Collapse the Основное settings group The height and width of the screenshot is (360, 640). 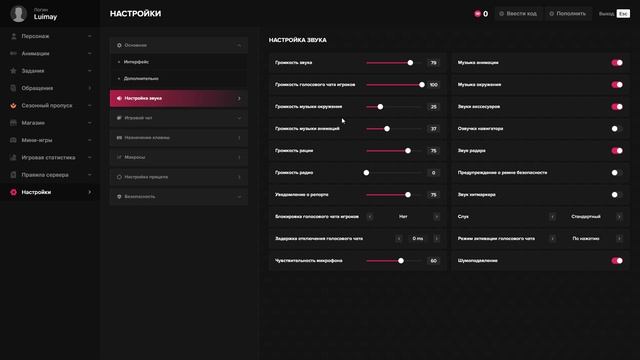tap(179, 45)
